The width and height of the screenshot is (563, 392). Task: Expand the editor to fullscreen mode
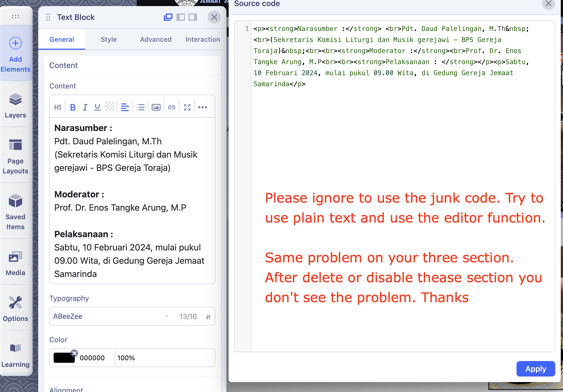pyautogui.click(x=187, y=107)
